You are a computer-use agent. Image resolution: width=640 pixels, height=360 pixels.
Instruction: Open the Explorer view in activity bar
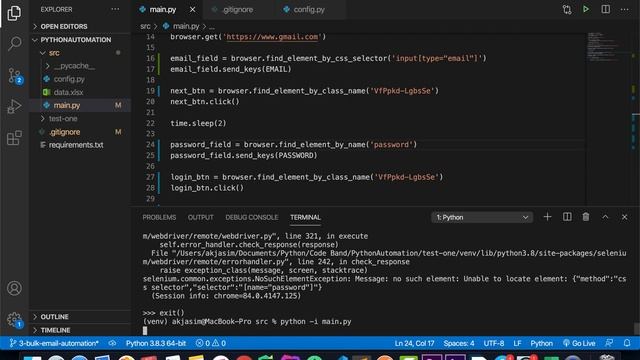click(14, 13)
